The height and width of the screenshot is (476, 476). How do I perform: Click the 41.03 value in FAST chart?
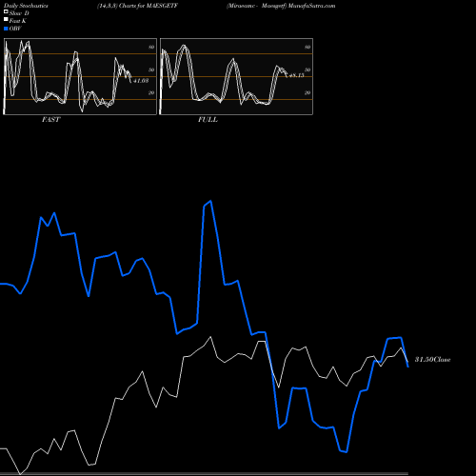coord(141,81)
